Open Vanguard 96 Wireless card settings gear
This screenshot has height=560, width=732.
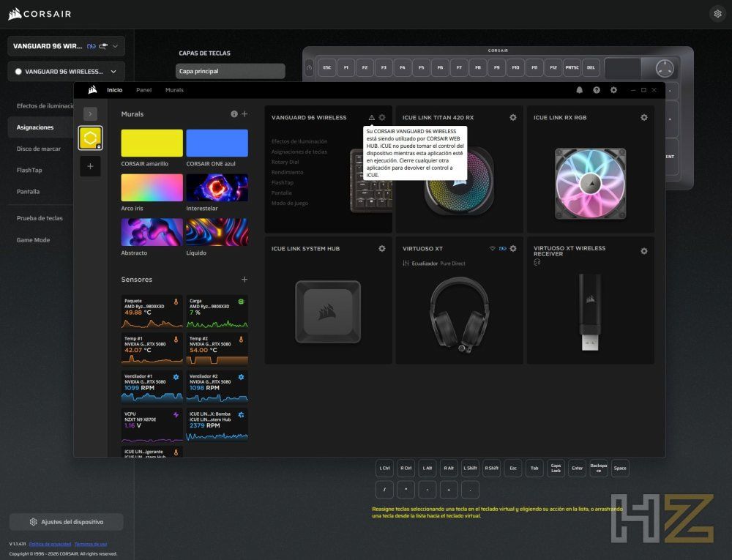(x=382, y=118)
